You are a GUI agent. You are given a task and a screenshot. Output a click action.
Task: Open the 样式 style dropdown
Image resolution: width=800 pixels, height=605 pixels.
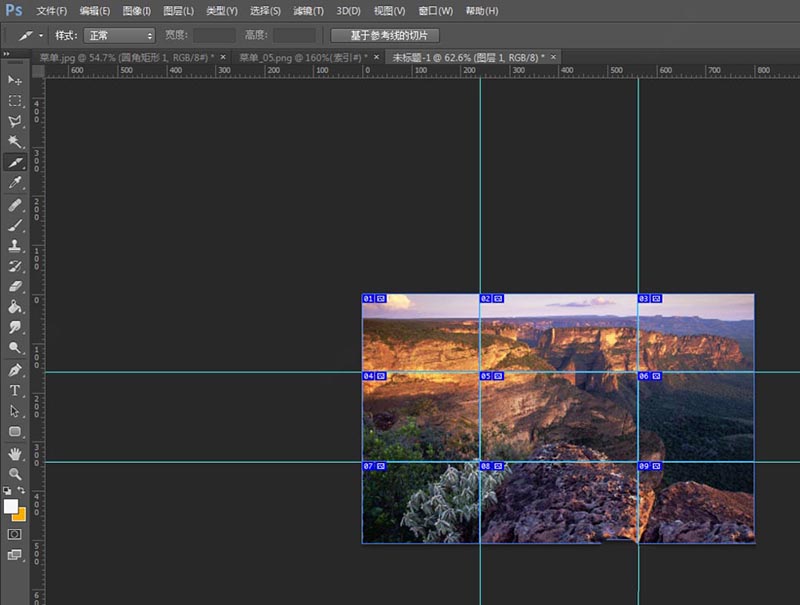[120, 35]
